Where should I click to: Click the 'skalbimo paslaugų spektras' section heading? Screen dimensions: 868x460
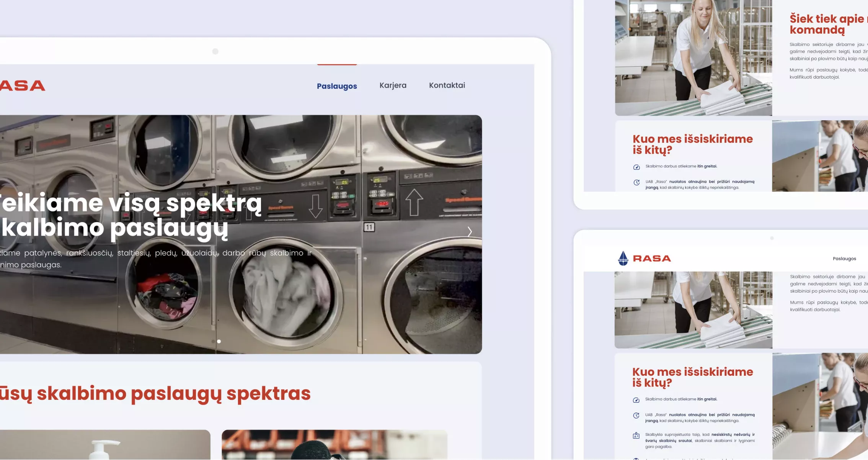(x=155, y=394)
